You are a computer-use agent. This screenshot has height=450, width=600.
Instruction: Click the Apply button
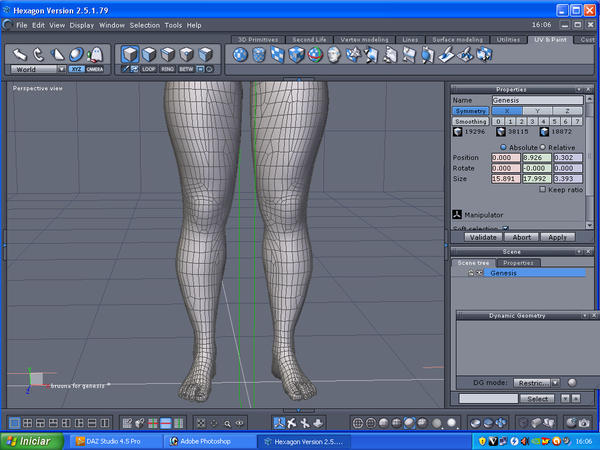557,237
